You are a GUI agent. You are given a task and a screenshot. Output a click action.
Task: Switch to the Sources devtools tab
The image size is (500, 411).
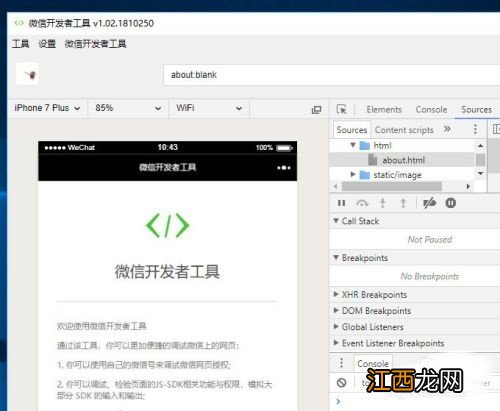(476, 109)
